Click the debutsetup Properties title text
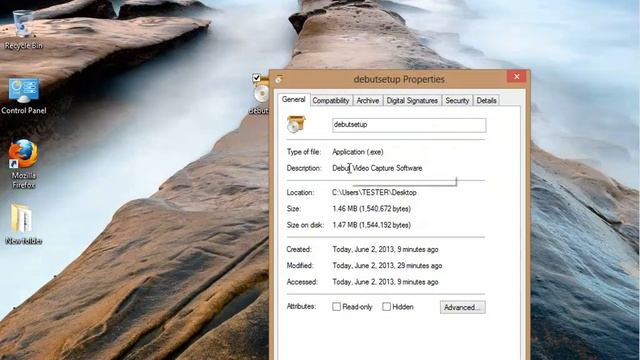This screenshot has width=640, height=360. click(x=399, y=80)
